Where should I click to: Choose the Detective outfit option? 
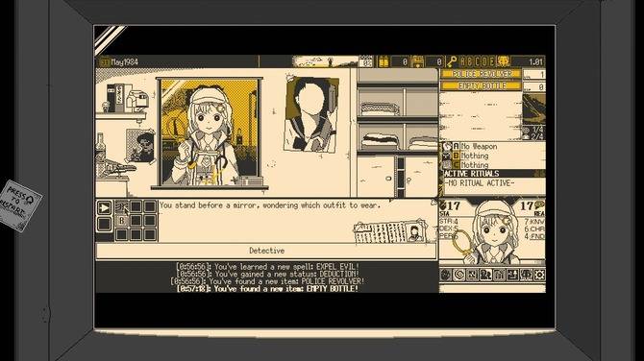(266, 251)
